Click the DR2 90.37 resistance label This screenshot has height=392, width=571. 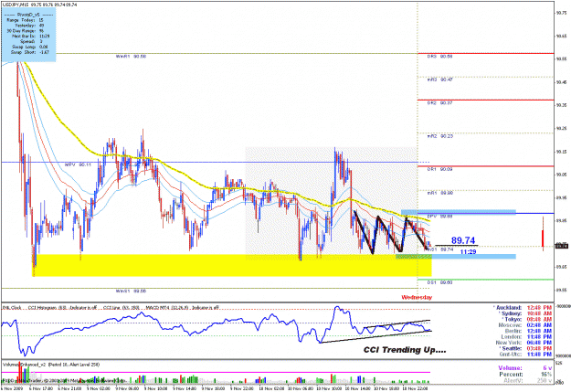(440, 103)
